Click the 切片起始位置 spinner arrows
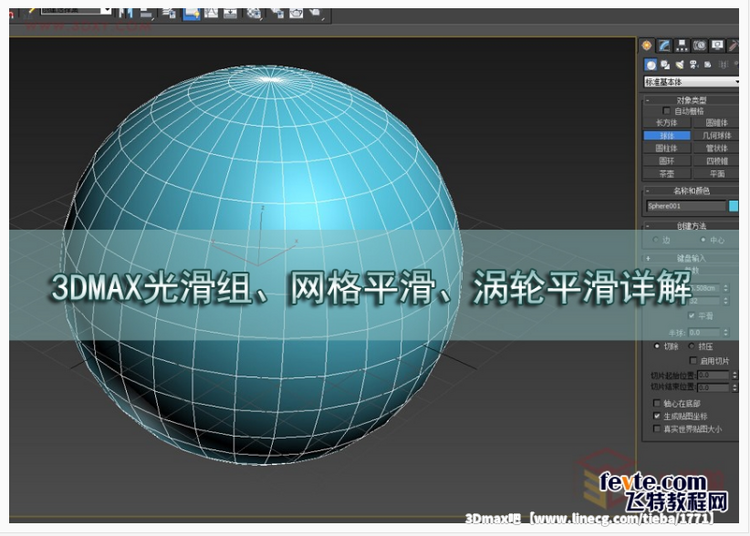 pyautogui.click(x=735, y=375)
